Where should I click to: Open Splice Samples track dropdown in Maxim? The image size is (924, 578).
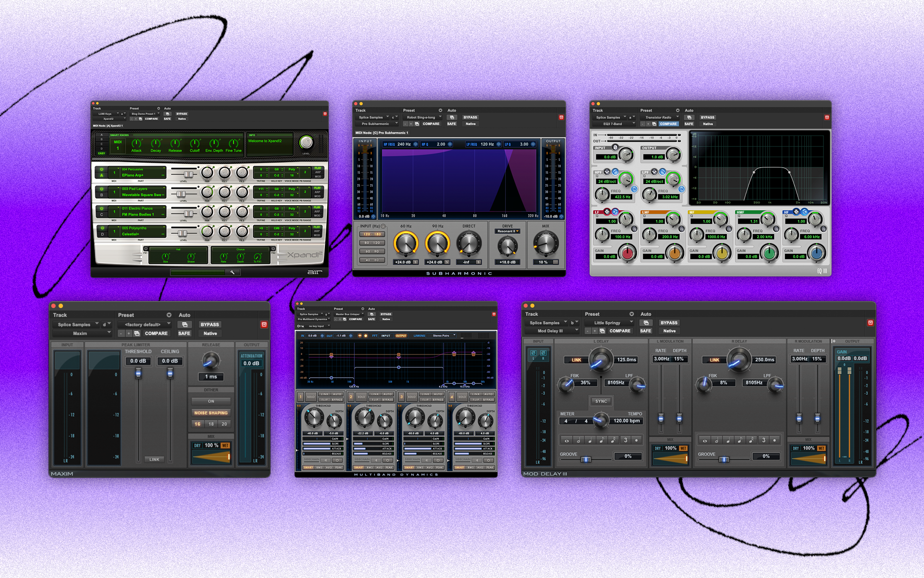[77, 325]
